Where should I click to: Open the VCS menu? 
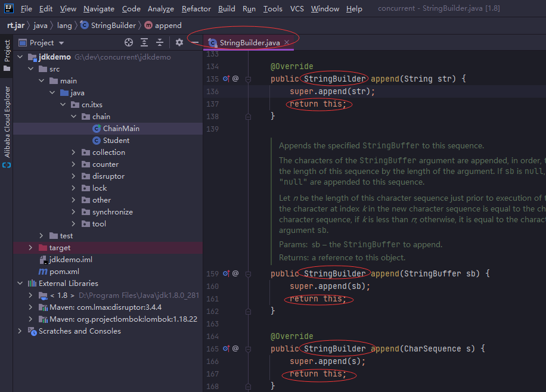tap(297, 9)
